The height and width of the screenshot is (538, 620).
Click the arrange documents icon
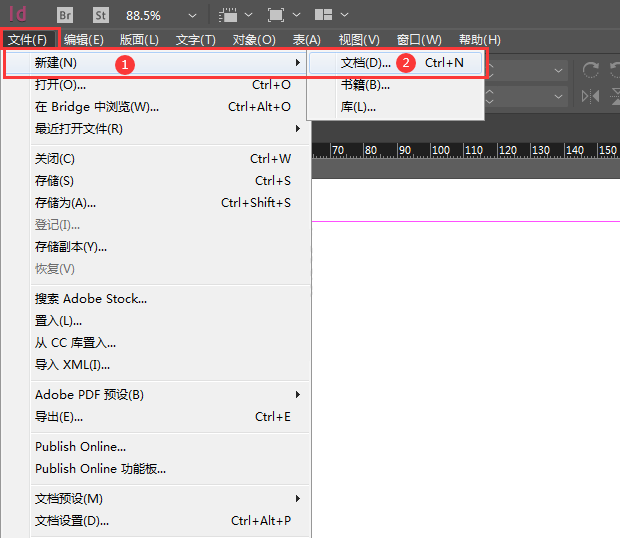pyautogui.click(x=323, y=15)
